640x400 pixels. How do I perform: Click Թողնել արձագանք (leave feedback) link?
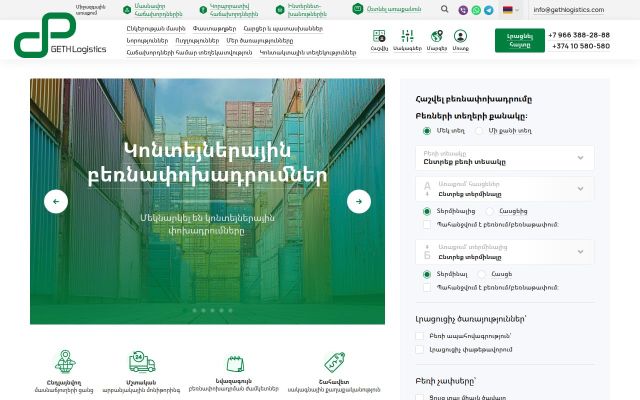(x=394, y=9)
